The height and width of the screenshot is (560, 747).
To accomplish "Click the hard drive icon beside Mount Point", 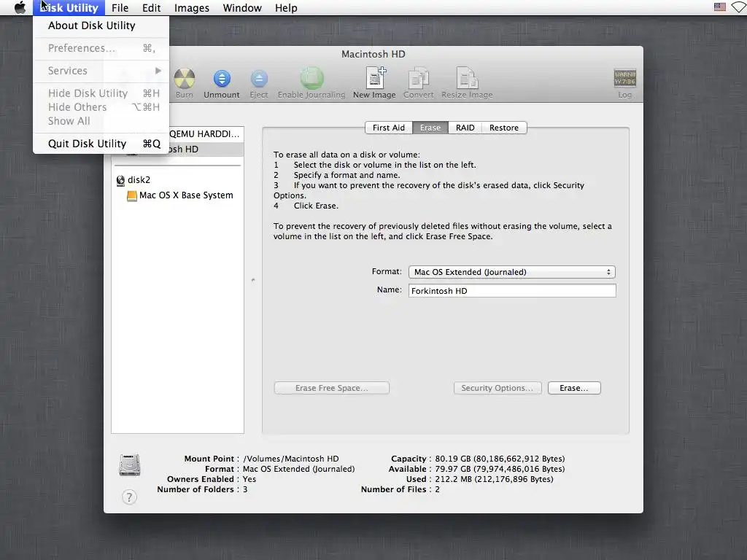I will click(130, 465).
